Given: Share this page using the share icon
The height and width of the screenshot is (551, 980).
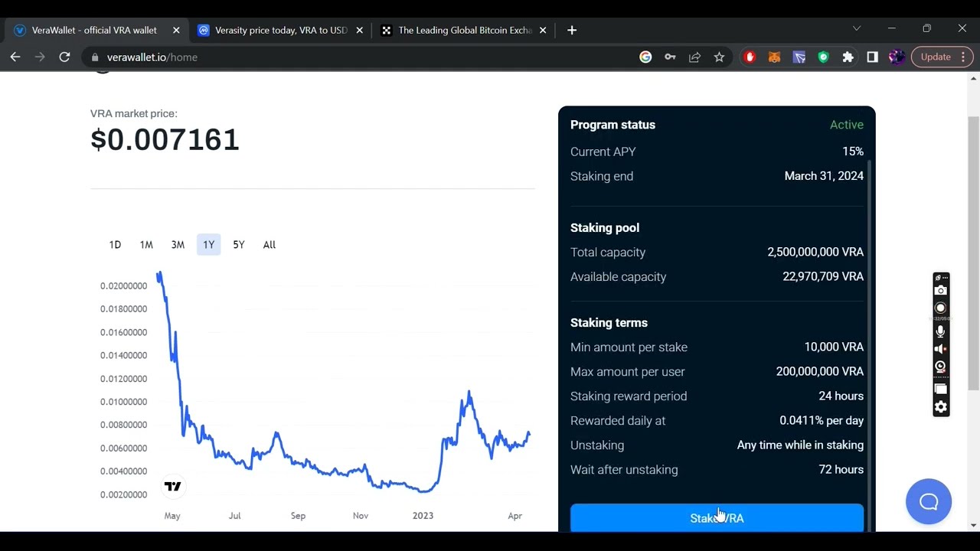Looking at the screenshot, I should pyautogui.click(x=694, y=57).
